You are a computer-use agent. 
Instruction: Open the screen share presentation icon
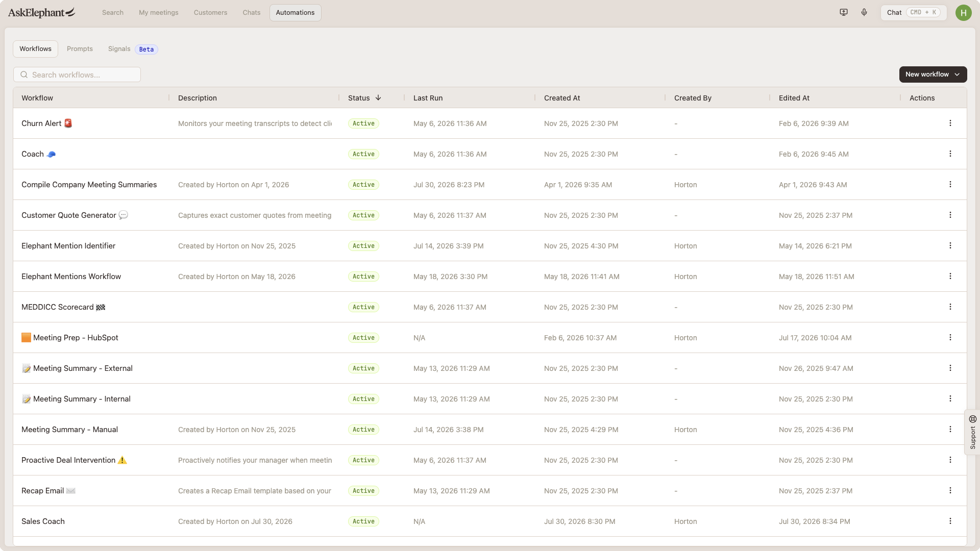[844, 12]
